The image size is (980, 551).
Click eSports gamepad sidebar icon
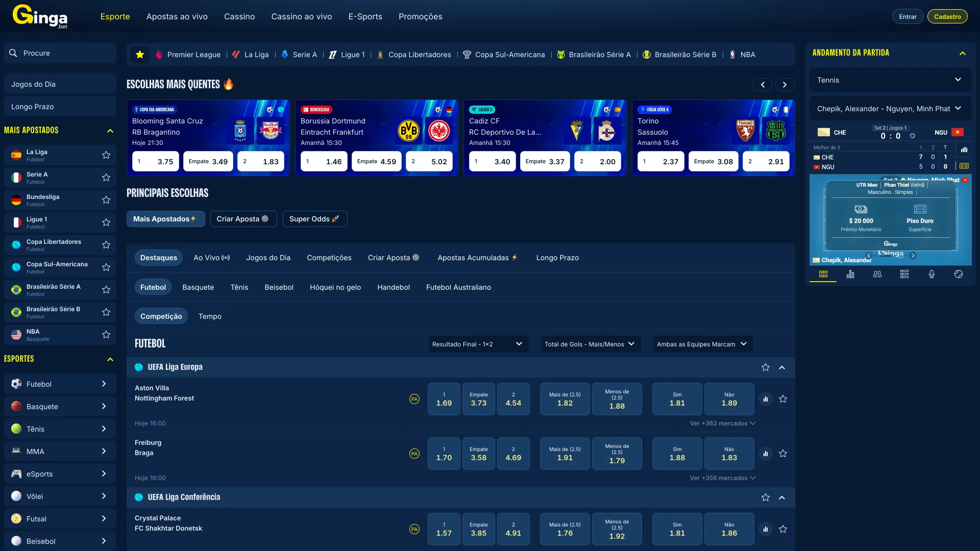pos(16,473)
